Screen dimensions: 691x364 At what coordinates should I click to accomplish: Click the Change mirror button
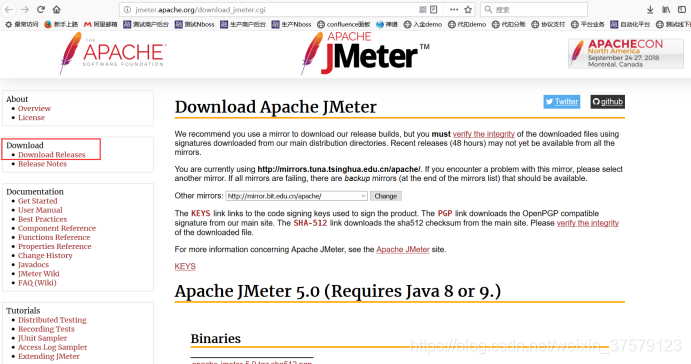point(386,196)
